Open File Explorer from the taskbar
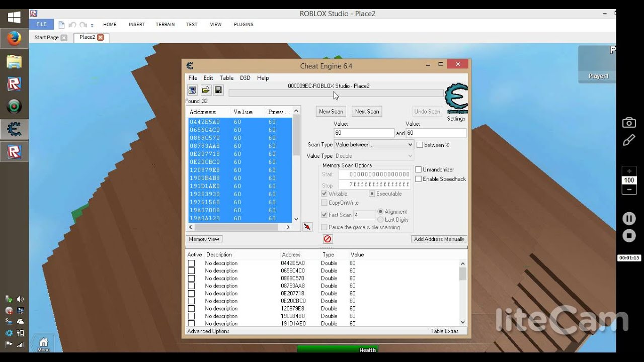Viewport: 644px width, 362px height. 14,61
